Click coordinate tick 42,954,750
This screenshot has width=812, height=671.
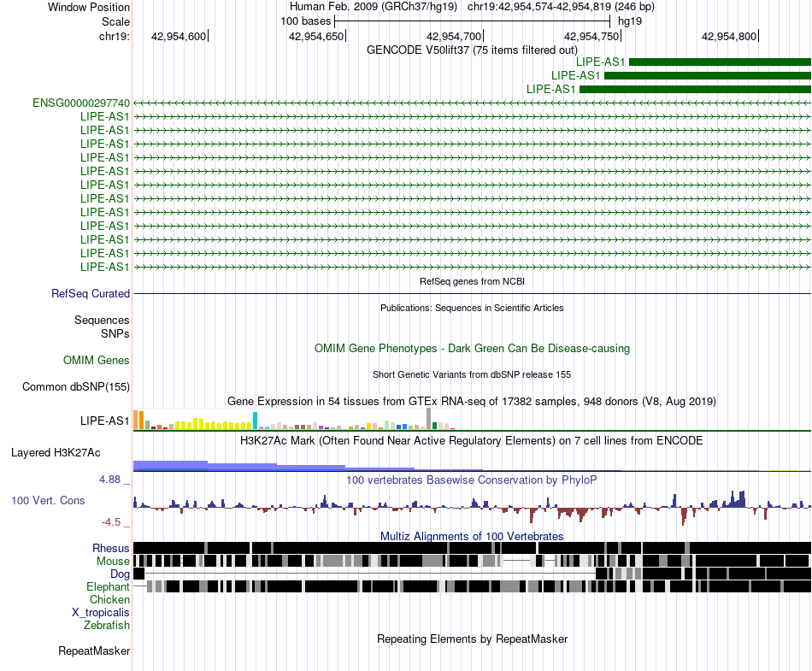591,36
